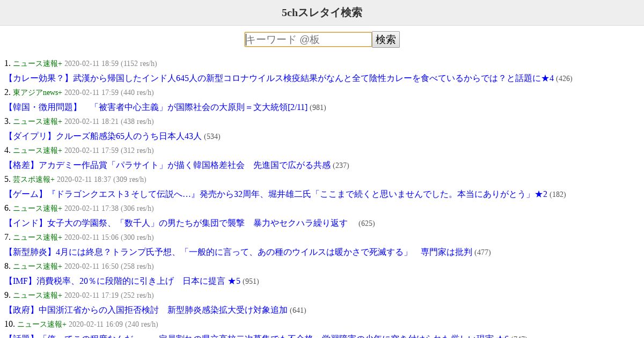Click timestamp 2020-02-11 17:59 (440 res/h)
The image size is (644, 338).
[x=109, y=93]
